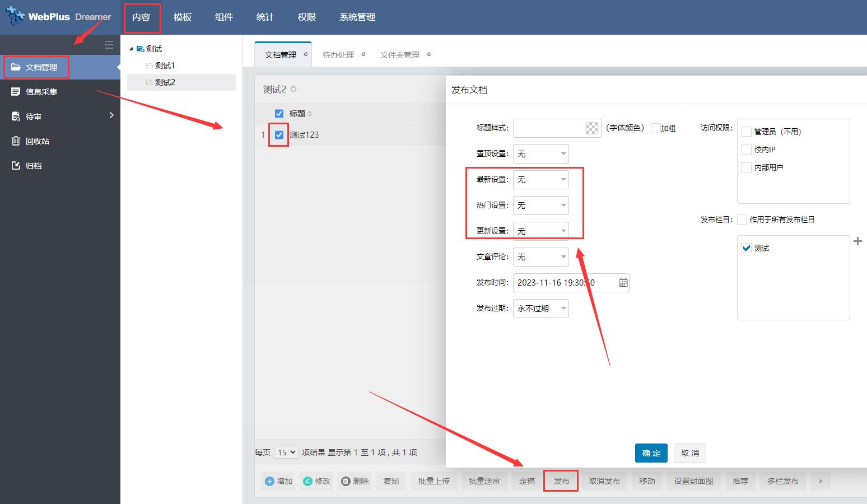Click the 发布 toolbar button
Image resolution: width=867 pixels, height=504 pixels.
(561, 481)
